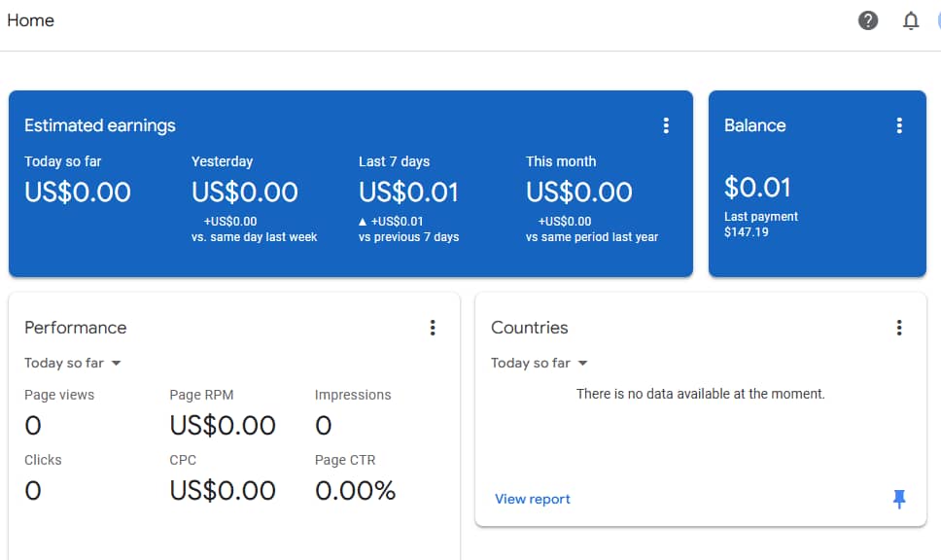Open the Help question mark icon
This screenshot has width=941, height=560.
(x=868, y=20)
